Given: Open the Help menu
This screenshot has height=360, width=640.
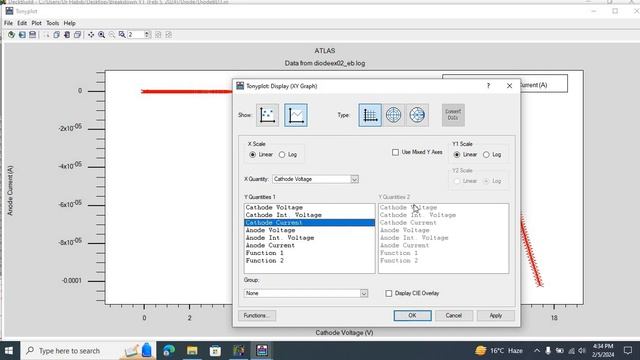Looking at the screenshot, I should [x=69, y=23].
